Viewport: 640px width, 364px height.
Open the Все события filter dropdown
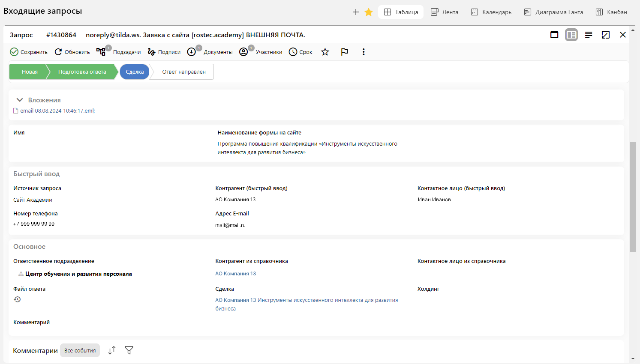click(80, 350)
